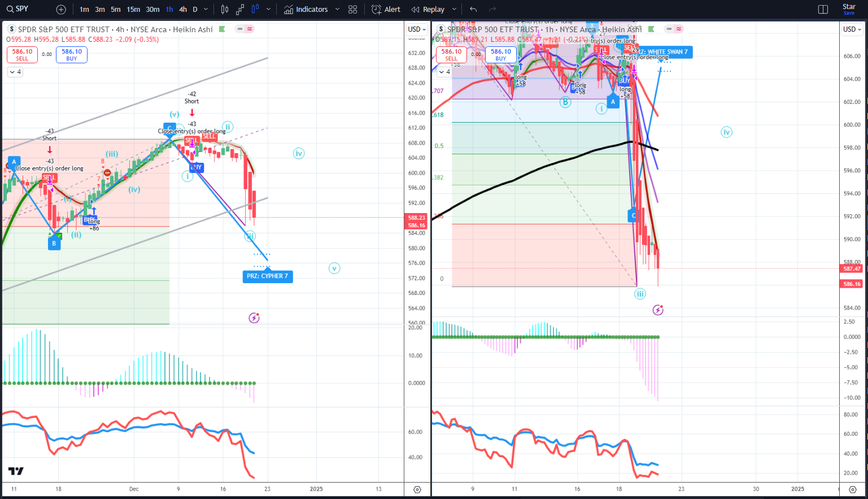Click the TradingView logo on the 4h chart
868x499 pixels.
tap(16, 471)
